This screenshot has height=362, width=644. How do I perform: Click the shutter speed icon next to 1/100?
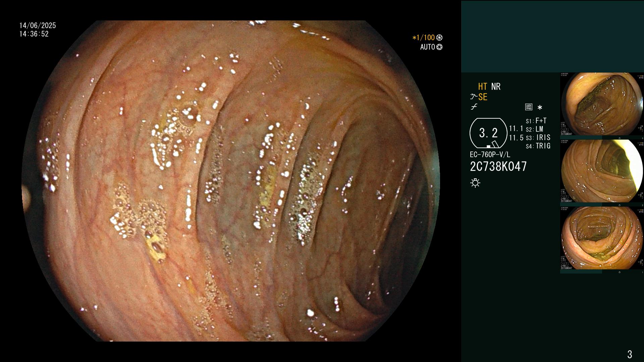point(439,38)
